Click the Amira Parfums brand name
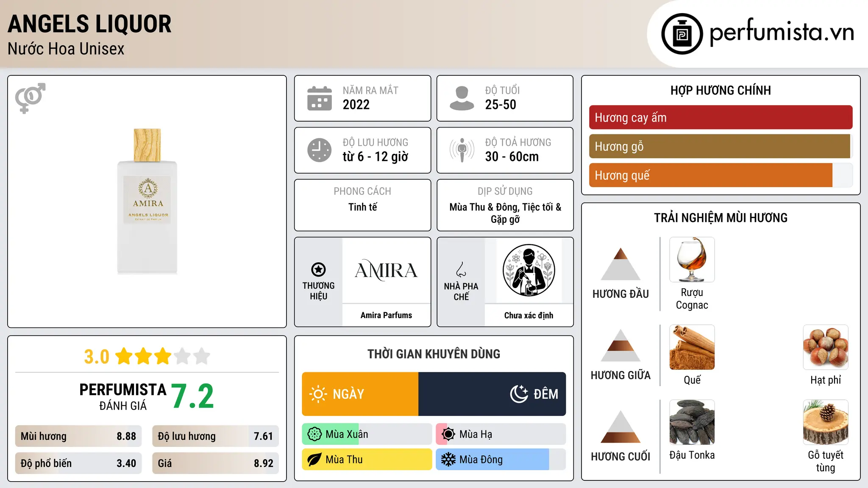This screenshot has height=488, width=868. [x=386, y=315]
